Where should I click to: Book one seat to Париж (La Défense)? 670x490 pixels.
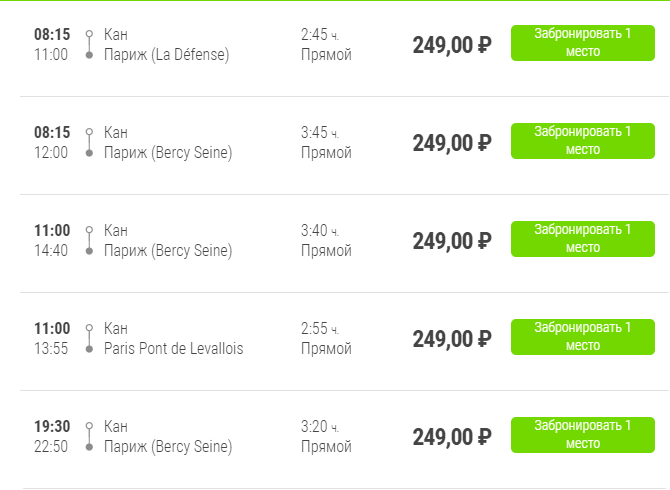(582, 43)
